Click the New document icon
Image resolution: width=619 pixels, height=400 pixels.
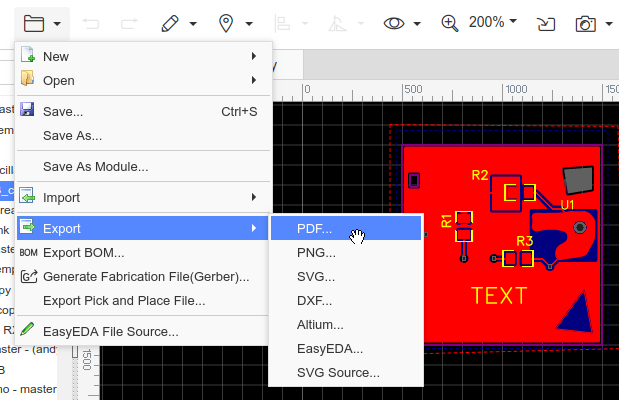[28, 55]
